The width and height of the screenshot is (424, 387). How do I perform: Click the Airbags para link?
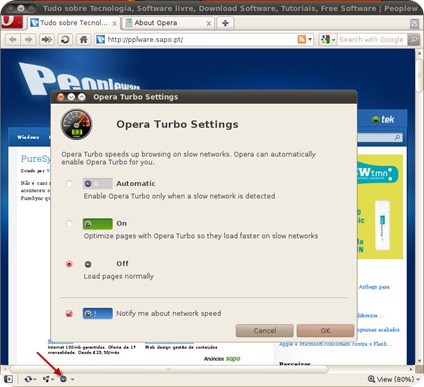(x=374, y=287)
